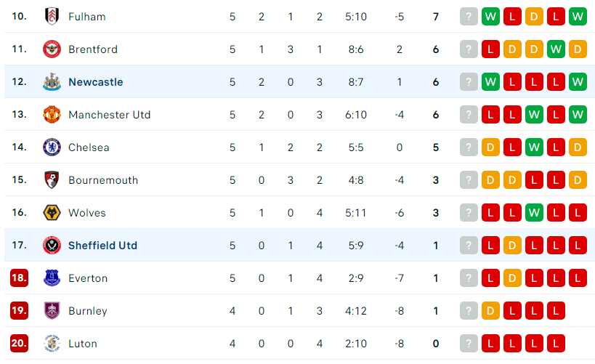The height and width of the screenshot is (364, 595).
Task: Click the red relegation rank 18 badge
Action: pyautogui.click(x=20, y=278)
